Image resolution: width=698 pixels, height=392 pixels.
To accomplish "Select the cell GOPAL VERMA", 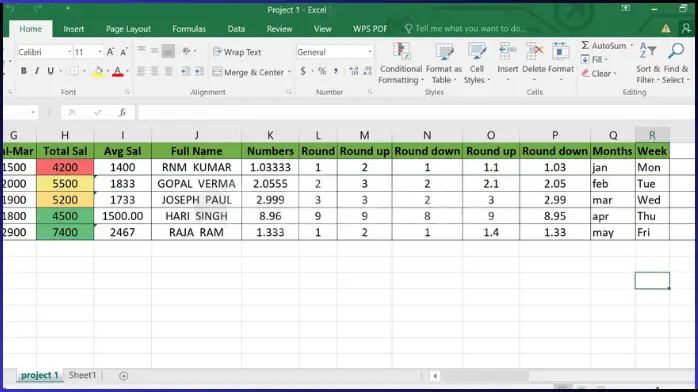I will point(196,183).
